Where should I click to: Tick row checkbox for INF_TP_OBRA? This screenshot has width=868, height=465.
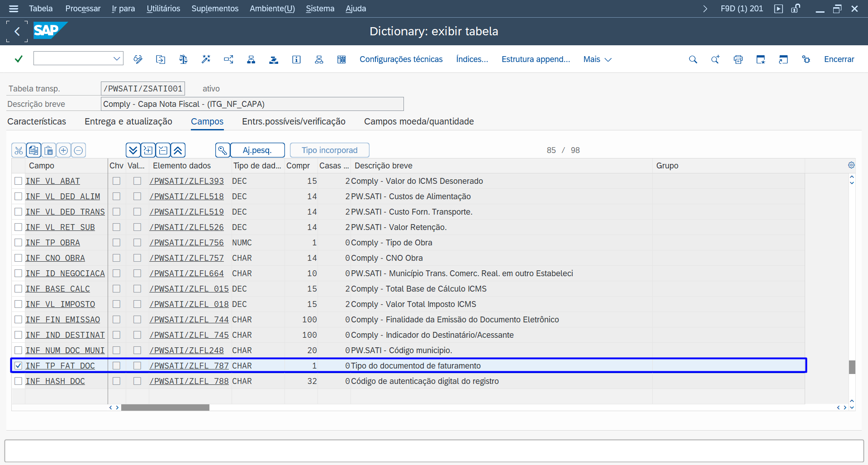coord(19,243)
